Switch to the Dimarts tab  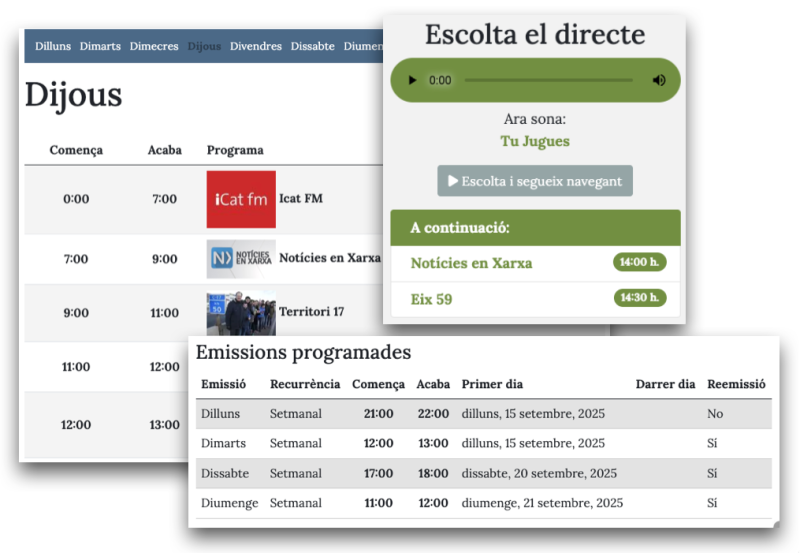[x=100, y=47]
